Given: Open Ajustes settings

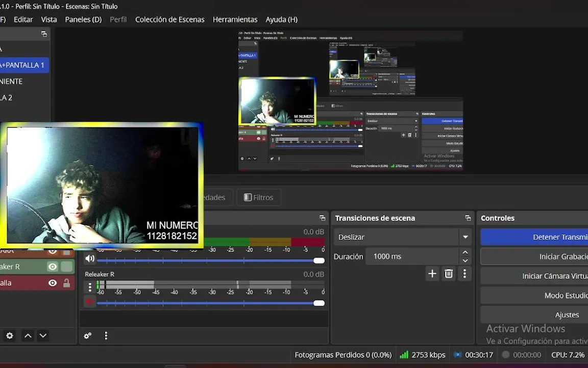Looking at the screenshot, I should [534, 315].
